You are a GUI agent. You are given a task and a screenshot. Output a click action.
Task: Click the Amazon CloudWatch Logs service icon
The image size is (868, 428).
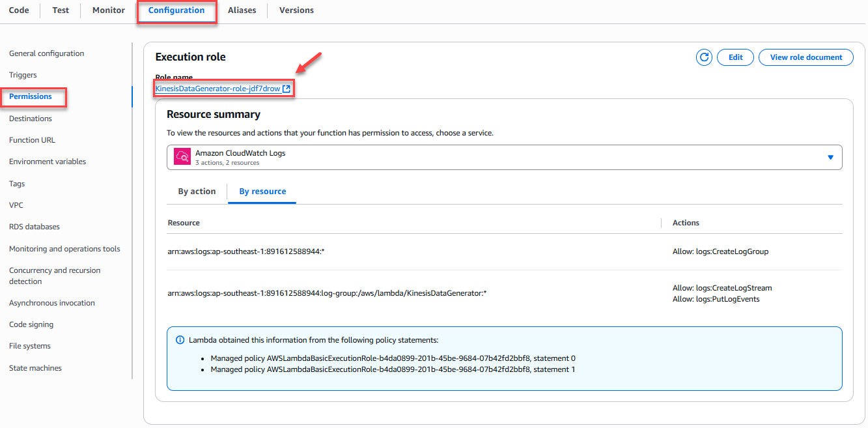182,157
